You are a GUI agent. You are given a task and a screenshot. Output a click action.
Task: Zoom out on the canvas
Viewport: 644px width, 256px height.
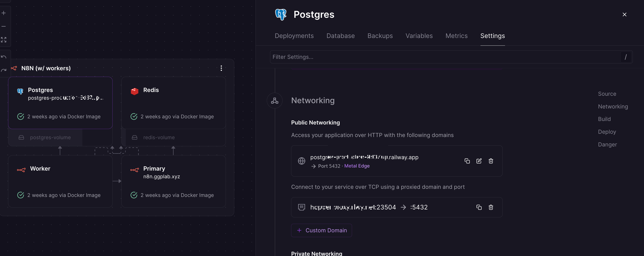tap(4, 26)
